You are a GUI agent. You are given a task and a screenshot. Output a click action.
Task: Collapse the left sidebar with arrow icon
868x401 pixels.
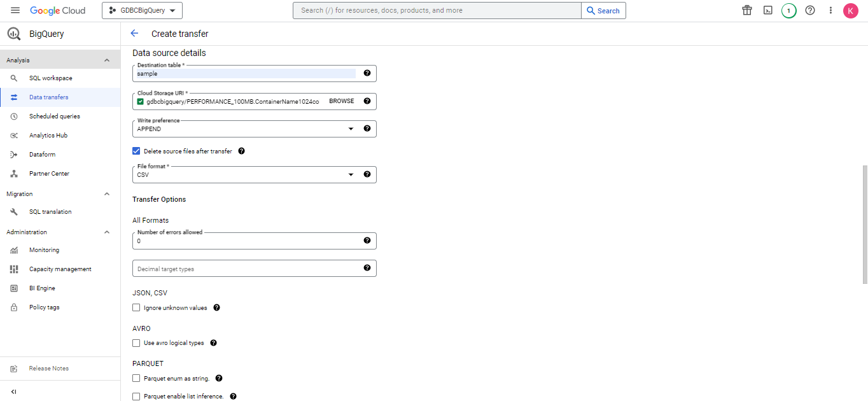14,391
